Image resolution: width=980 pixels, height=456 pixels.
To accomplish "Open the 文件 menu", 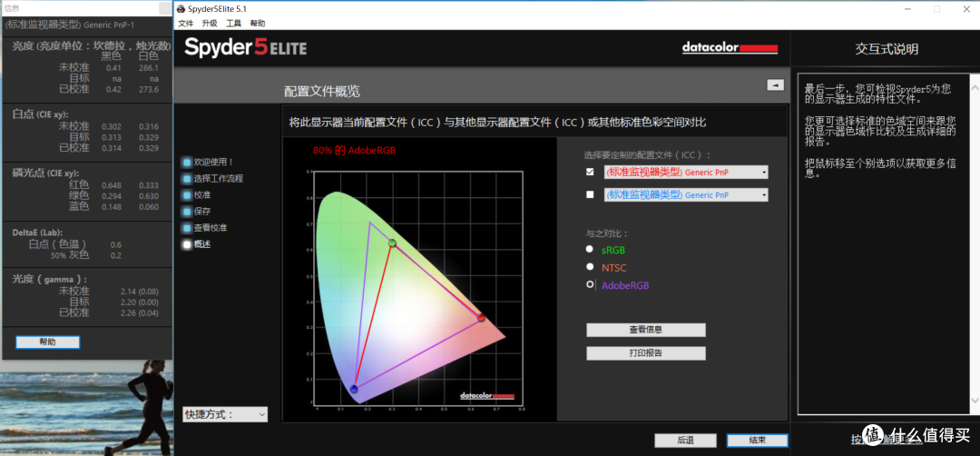I will pyautogui.click(x=186, y=23).
